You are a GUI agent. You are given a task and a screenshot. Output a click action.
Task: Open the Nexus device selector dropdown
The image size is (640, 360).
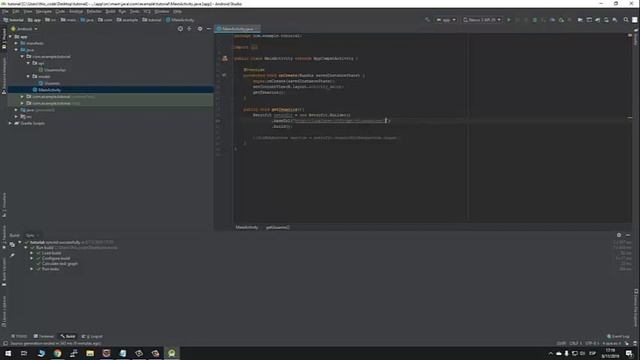[482, 20]
